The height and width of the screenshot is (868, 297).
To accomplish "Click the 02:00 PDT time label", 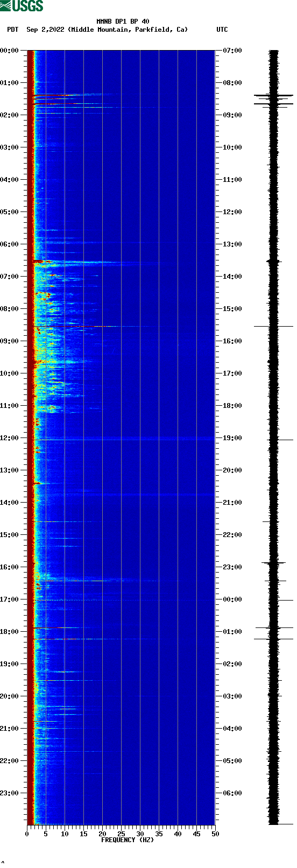I will tap(9, 115).
